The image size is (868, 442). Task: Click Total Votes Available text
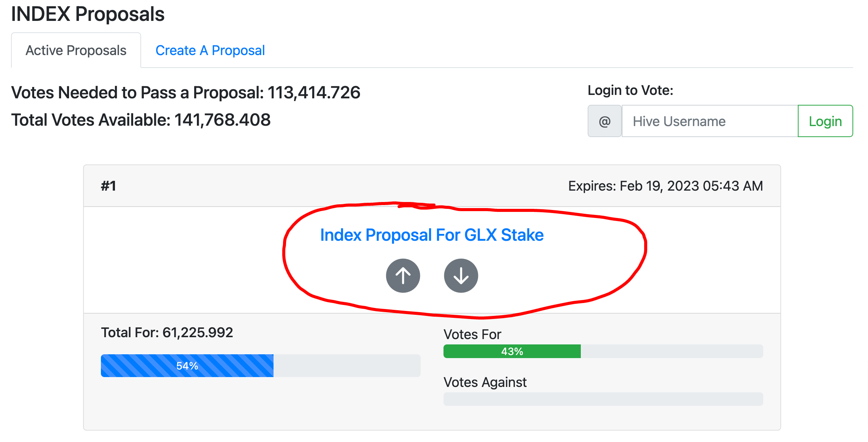(141, 120)
